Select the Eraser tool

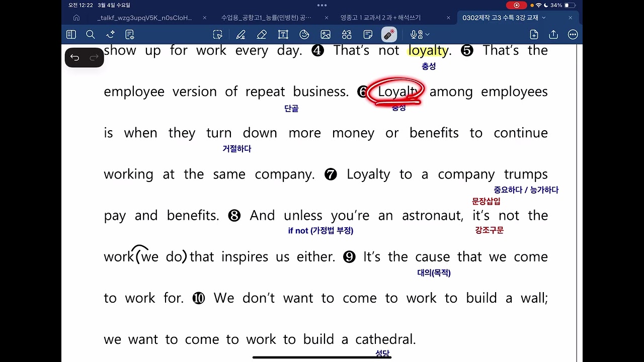tap(262, 35)
